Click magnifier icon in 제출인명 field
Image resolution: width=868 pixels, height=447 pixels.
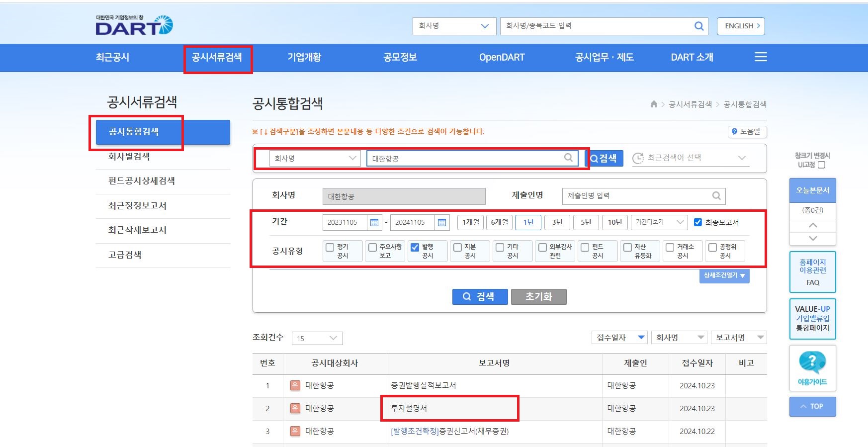(716, 196)
